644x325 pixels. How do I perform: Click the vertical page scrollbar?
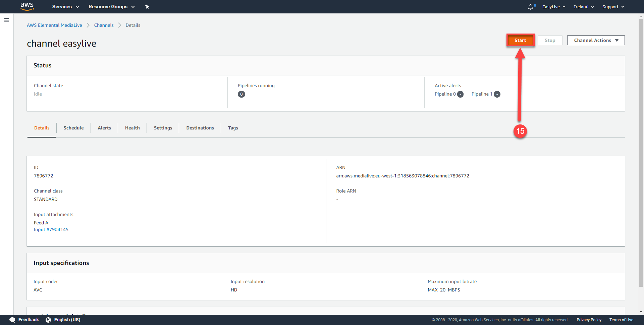641,153
